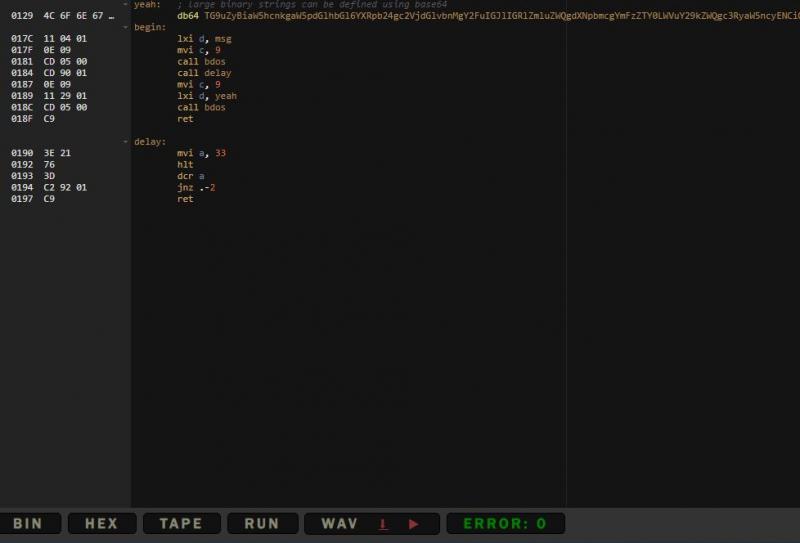
Task: Click the 'jnz .-2' instruction line
Action: 196,188
